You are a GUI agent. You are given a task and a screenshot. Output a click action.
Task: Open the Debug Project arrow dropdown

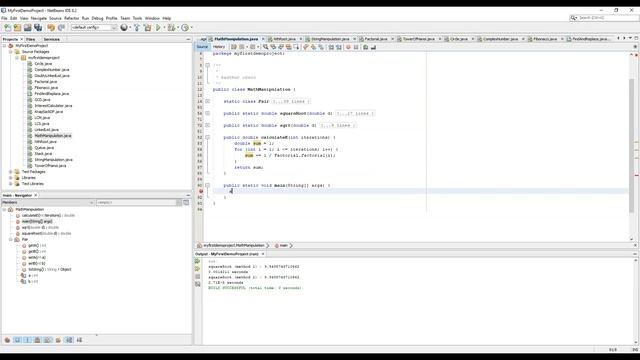pos(178,27)
